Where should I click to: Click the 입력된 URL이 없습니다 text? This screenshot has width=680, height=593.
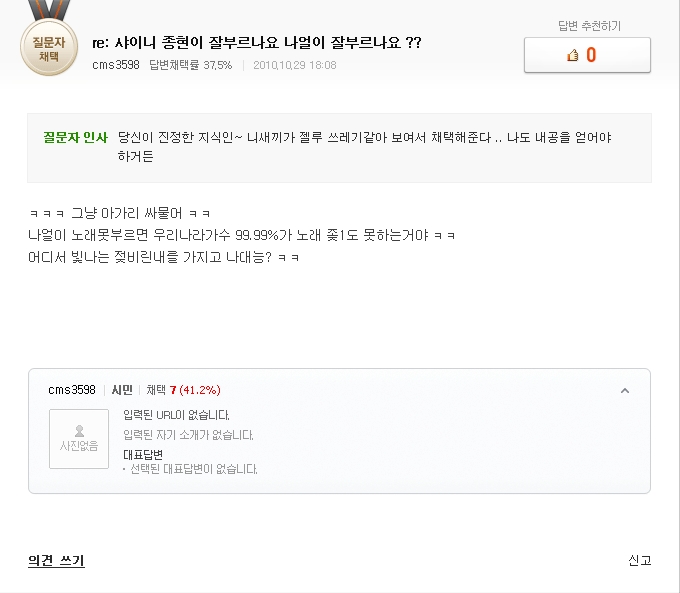pyautogui.click(x=176, y=415)
